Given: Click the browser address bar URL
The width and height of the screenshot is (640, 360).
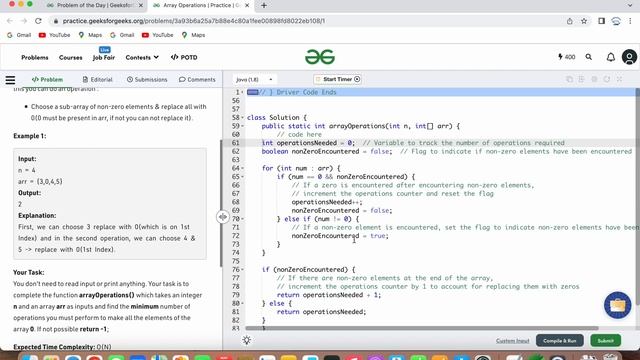Looking at the screenshot, I should 194,21.
